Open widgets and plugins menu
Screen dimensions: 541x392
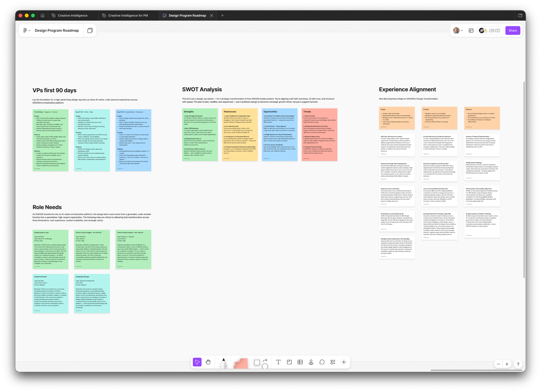click(x=333, y=362)
